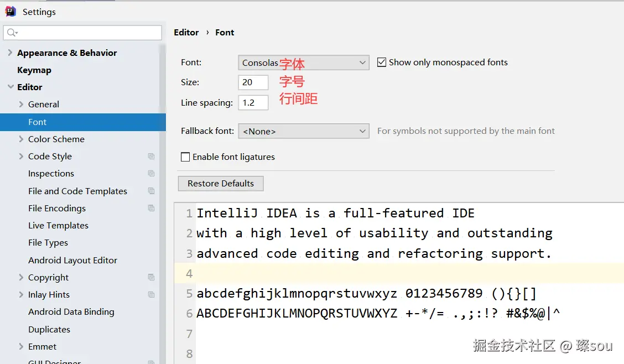Viewport: 624px width, 364px height.
Task: Expand the Copyright subsection
Action: click(22, 277)
